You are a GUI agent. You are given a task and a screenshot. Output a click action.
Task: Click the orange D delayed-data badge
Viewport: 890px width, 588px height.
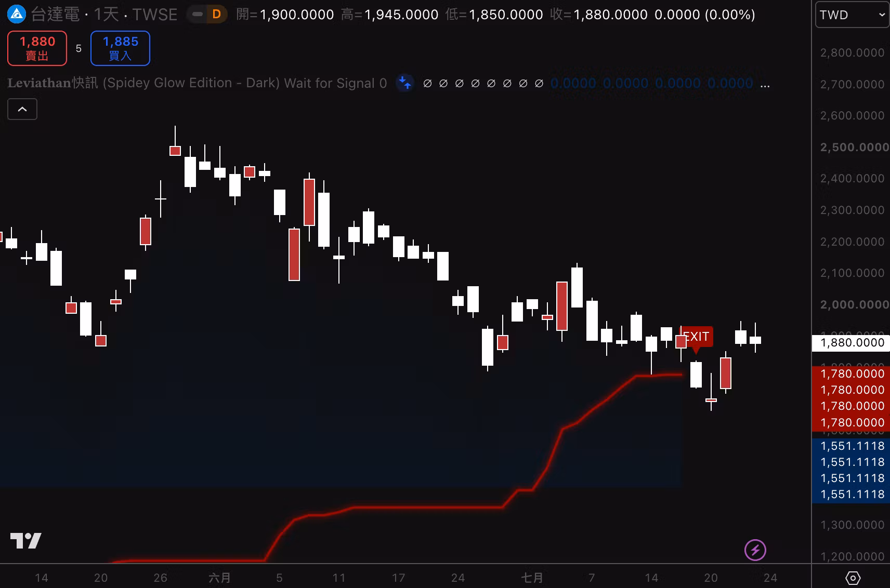pos(217,15)
